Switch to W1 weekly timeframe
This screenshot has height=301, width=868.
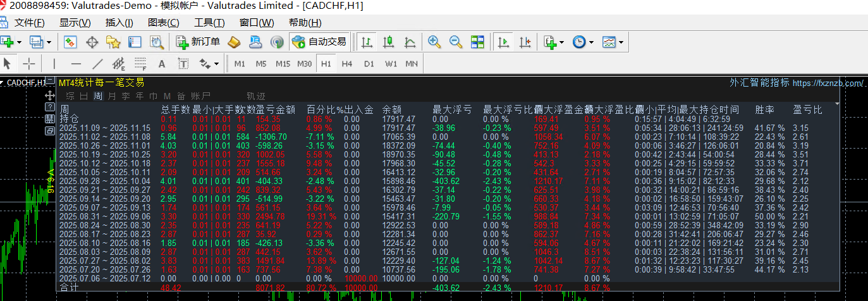point(391,64)
